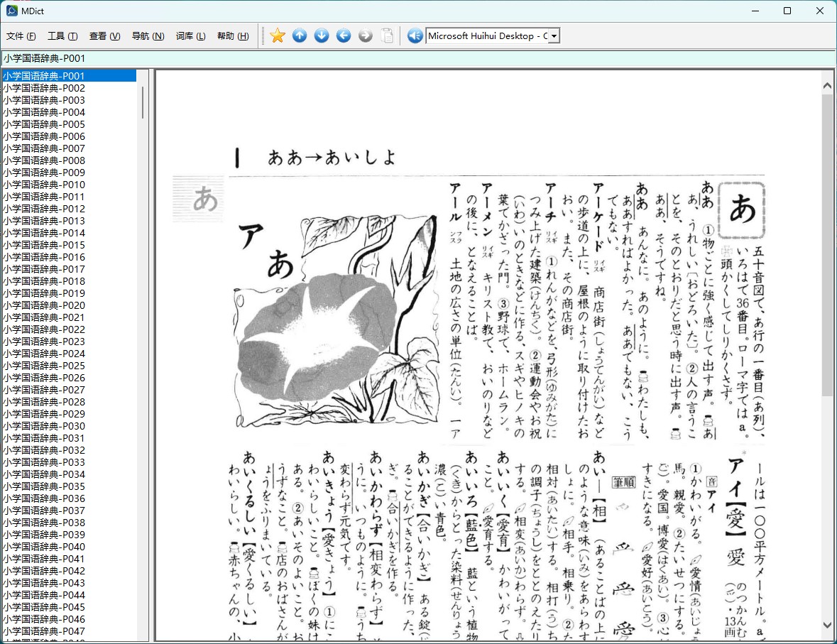837x644 pixels.
Task: Open the 工具 (T) menu
Action: [62, 36]
